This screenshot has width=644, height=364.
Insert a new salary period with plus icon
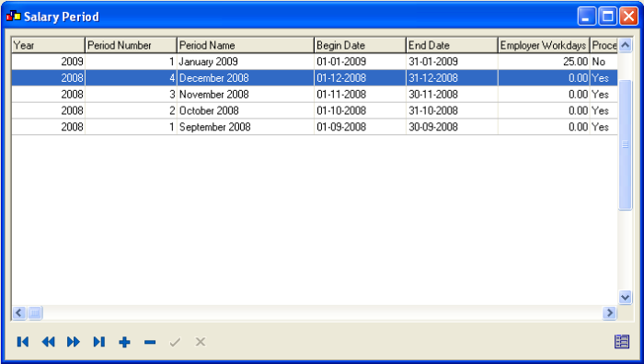124,342
